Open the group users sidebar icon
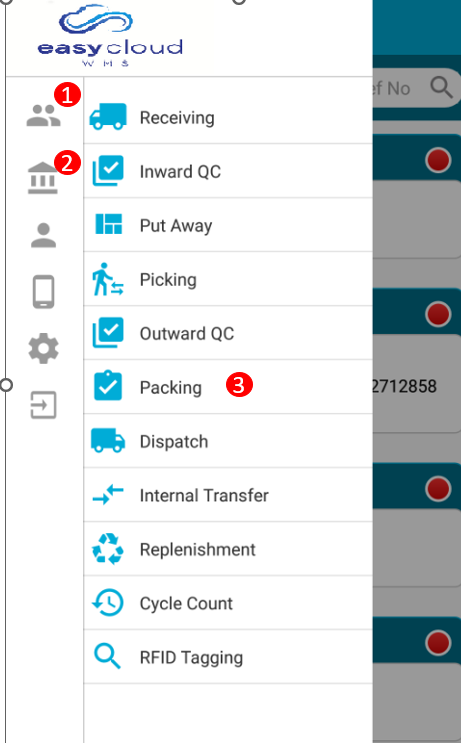 click(x=44, y=115)
